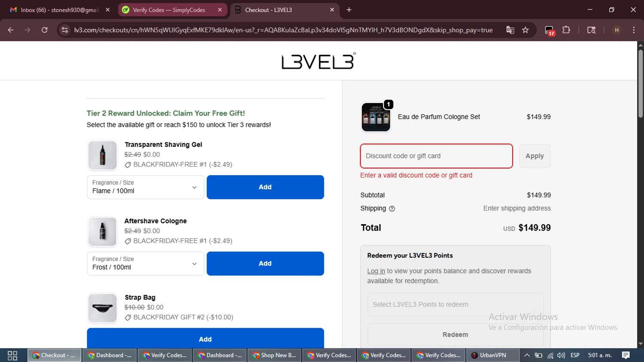
Task: Open the Select L3VEL3 Points to redeem dropdown
Action: point(455,304)
